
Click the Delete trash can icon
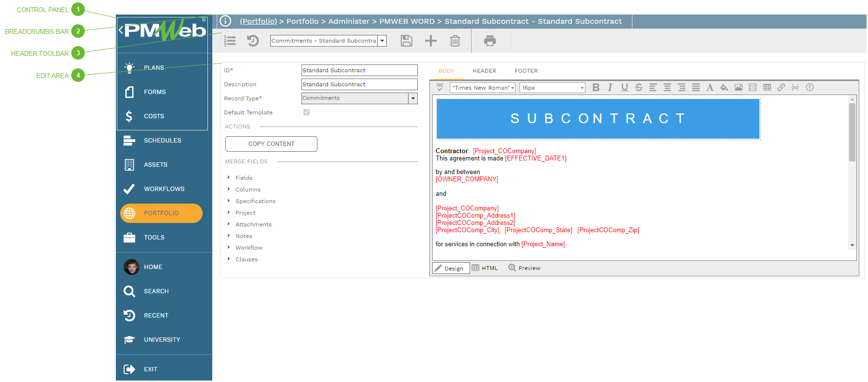[455, 41]
